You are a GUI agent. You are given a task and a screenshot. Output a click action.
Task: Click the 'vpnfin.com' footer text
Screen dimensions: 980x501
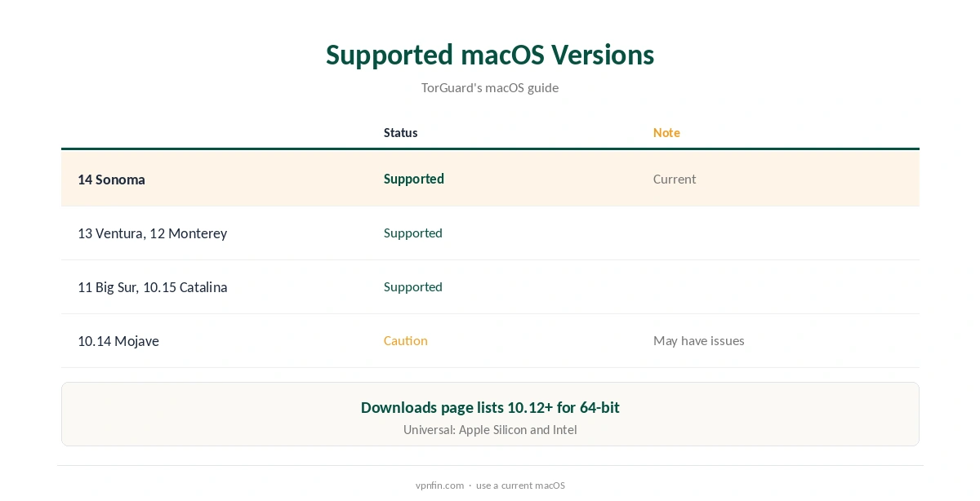[x=439, y=485]
